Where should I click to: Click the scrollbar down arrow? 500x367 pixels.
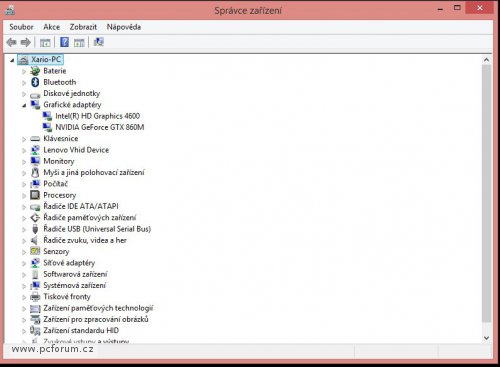coord(486,338)
